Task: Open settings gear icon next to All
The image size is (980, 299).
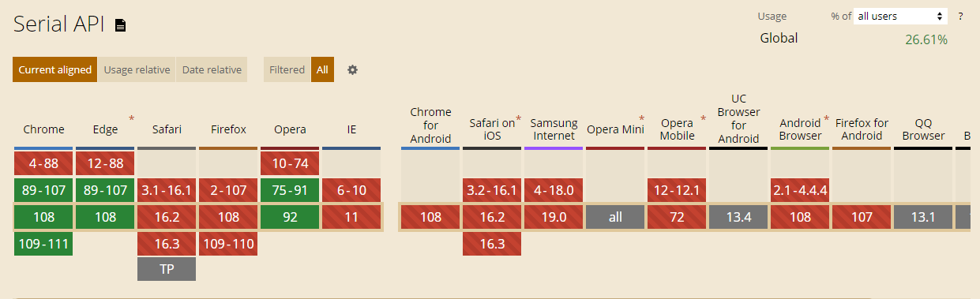Action: 353,69
